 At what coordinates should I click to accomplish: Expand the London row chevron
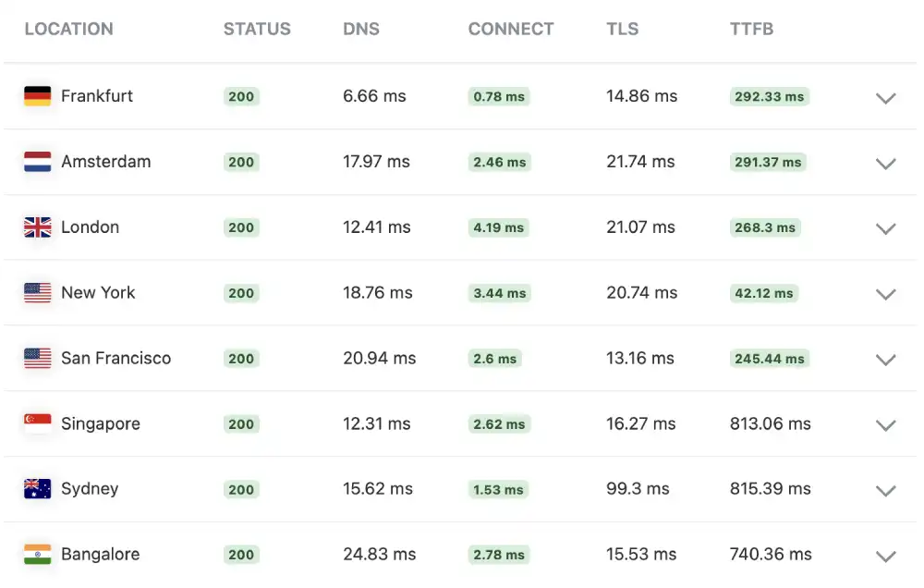885,229
